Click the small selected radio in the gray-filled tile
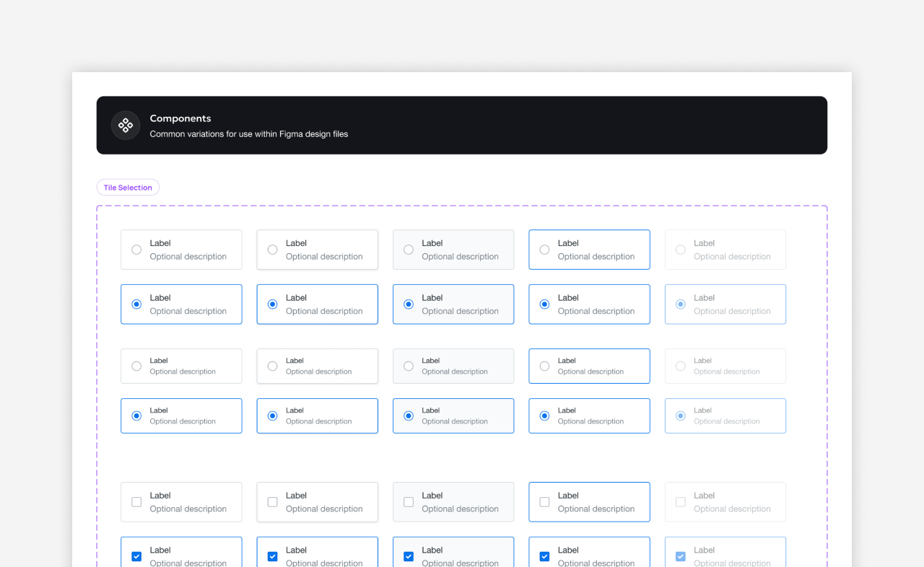Viewport: 924px width, 567px height. (x=409, y=416)
